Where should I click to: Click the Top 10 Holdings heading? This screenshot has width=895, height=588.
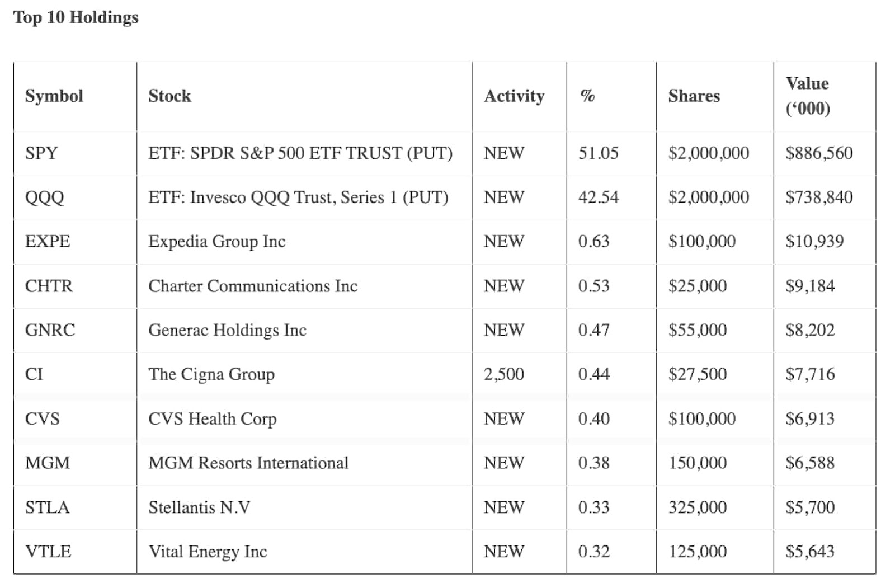point(76,17)
